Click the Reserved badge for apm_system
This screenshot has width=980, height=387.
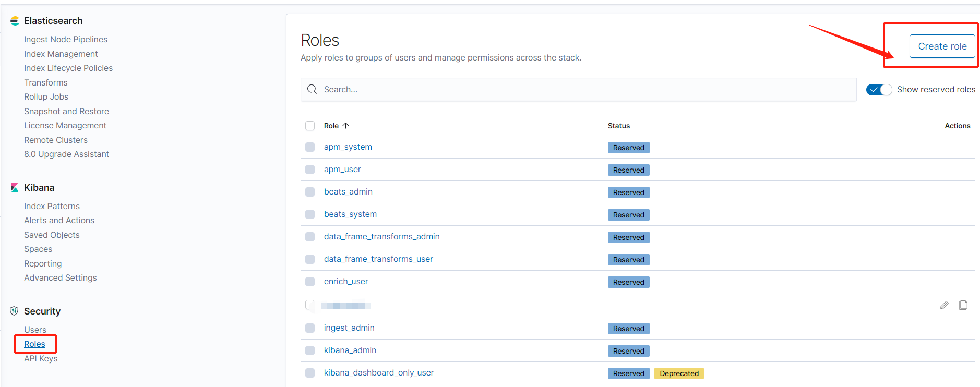(628, 148)
